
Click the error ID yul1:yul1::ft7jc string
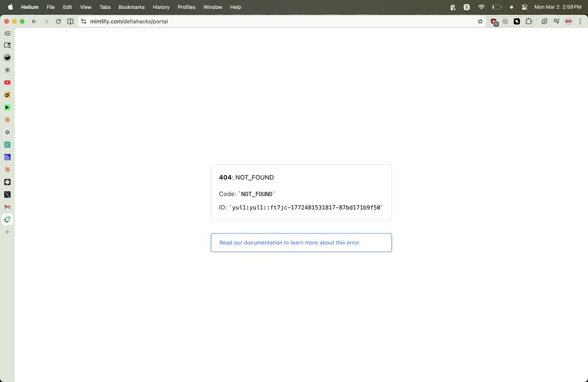pos(306,207)
